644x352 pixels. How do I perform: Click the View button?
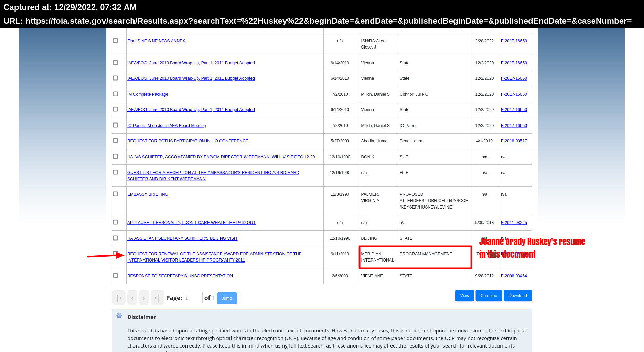pos(464,296)
